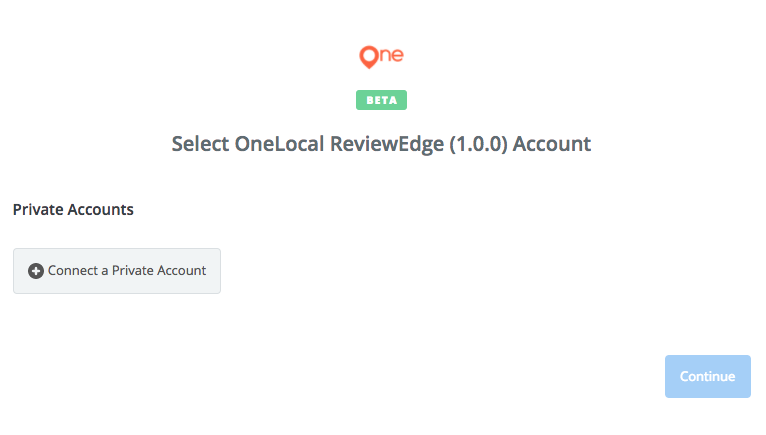Click the letter 'B' in the BETA badge
Image resolution: width=766 pixels, height=435 pixels.
point(370,100)
